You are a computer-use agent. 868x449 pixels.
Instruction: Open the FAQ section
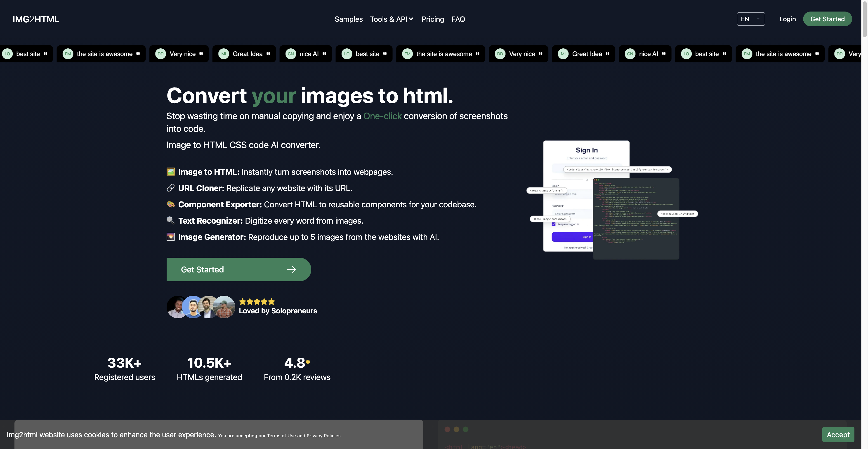click(458, 19)
